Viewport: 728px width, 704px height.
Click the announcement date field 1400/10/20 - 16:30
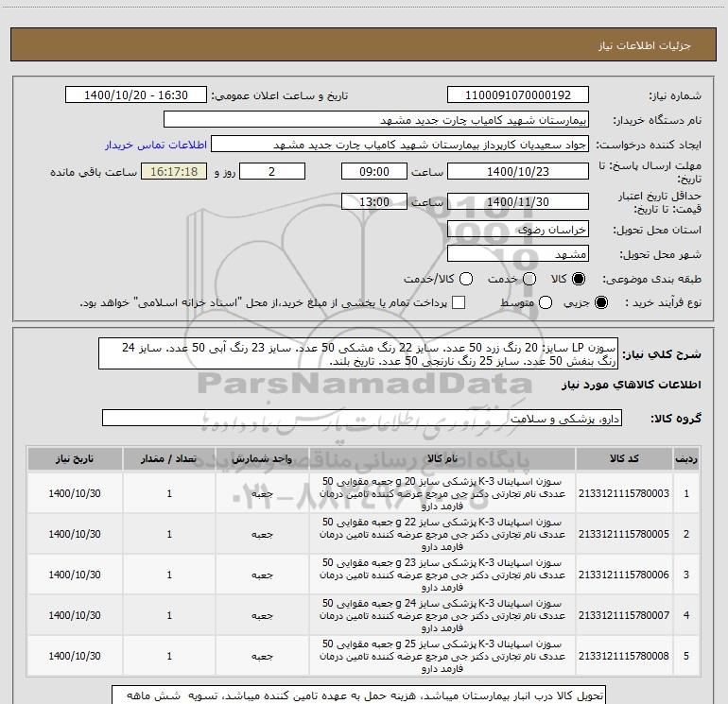(x=136, y=95)
